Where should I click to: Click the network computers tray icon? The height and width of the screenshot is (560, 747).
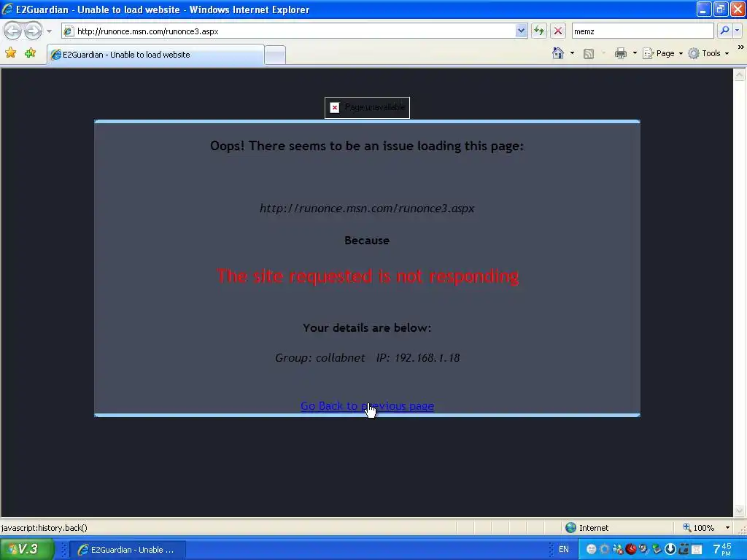657,549
